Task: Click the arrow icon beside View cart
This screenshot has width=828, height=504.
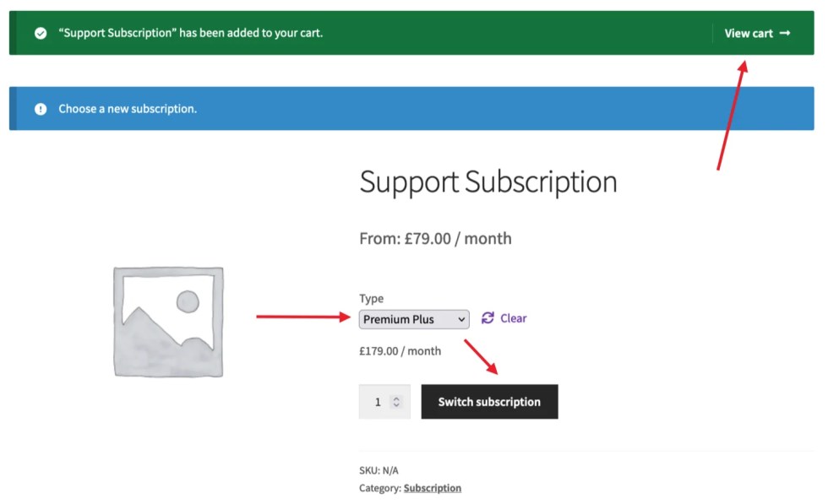Action: coord(785,34)
